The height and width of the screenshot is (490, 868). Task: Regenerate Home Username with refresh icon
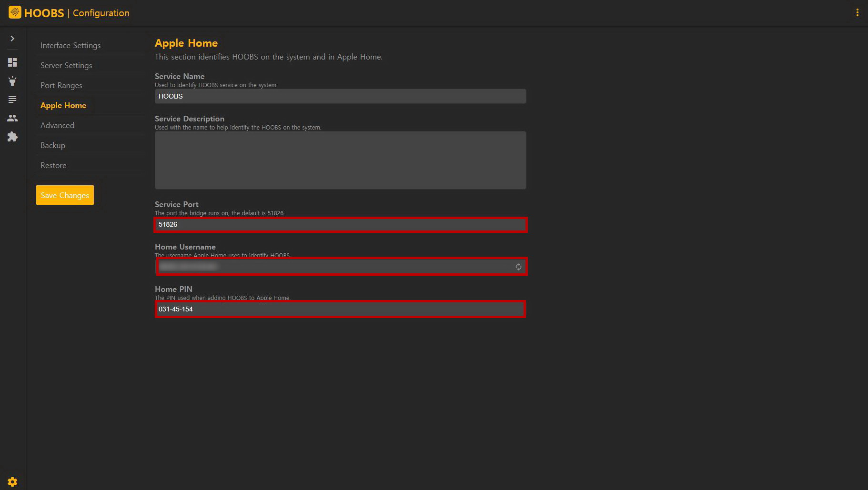coord(518,267)
